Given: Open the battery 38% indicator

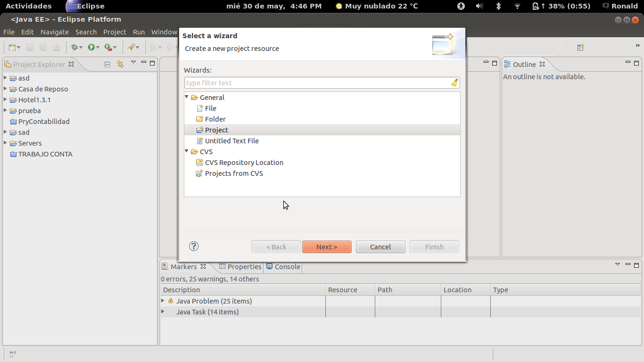Looking at the screenshot, I should tap(561, 6).
